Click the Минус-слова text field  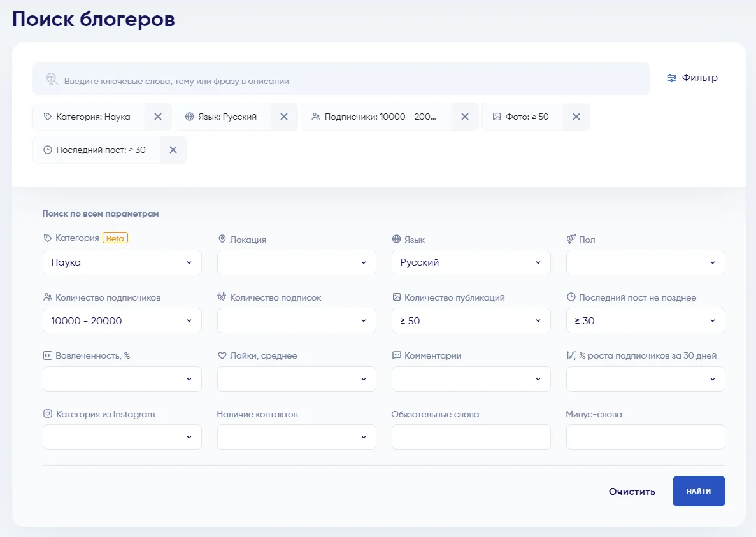tap(645, 437)
